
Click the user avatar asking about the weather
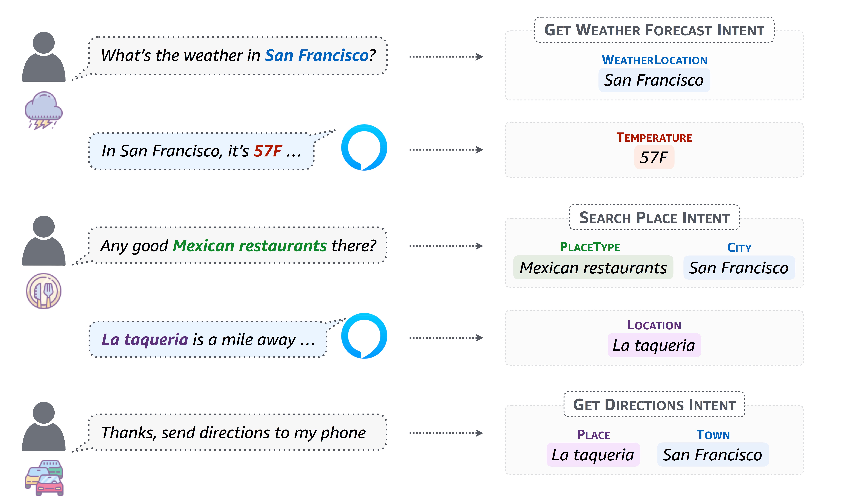pyautogui.click(x=43, y=57)
